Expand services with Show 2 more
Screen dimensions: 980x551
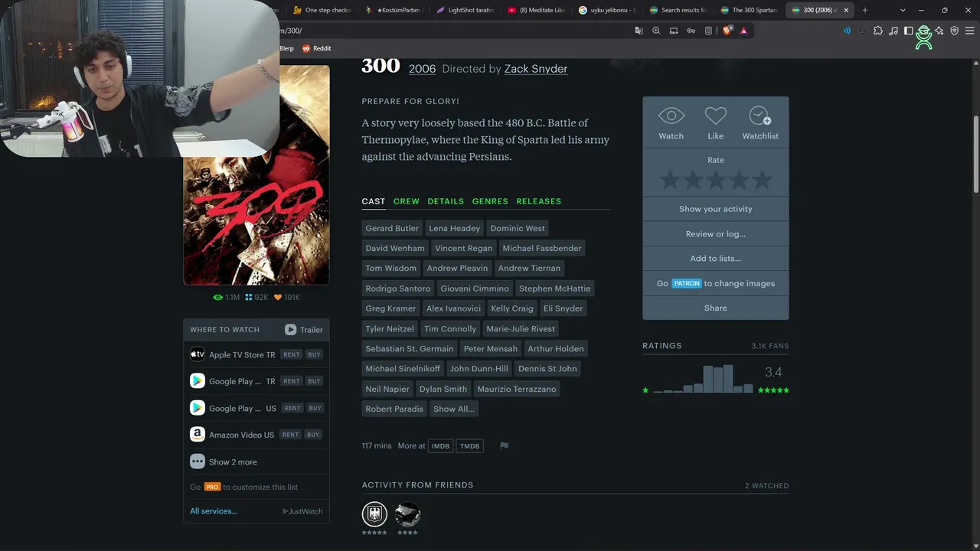(x=233, y=462)
